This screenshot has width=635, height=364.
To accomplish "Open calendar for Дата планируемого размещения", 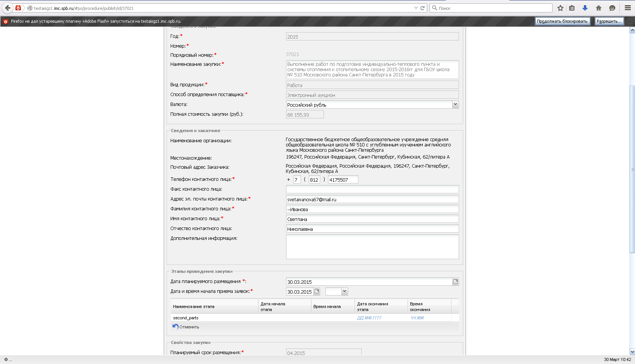I will (456, 282).
